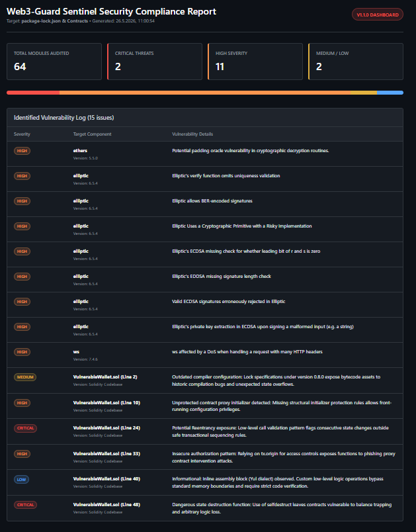Select VulnerableWallet.sol (Line 33) component
Screen dimensions: 416x532
(x=106, y=454)
